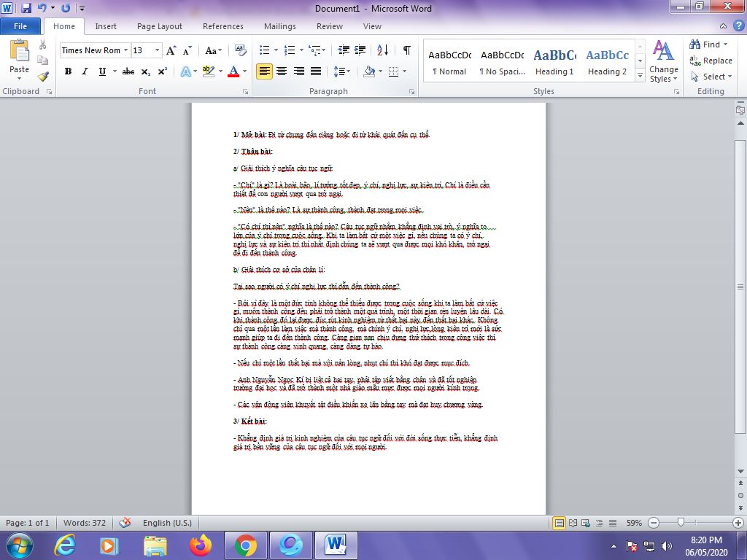Click the Undo arrow icon

(x=42, y=7)
